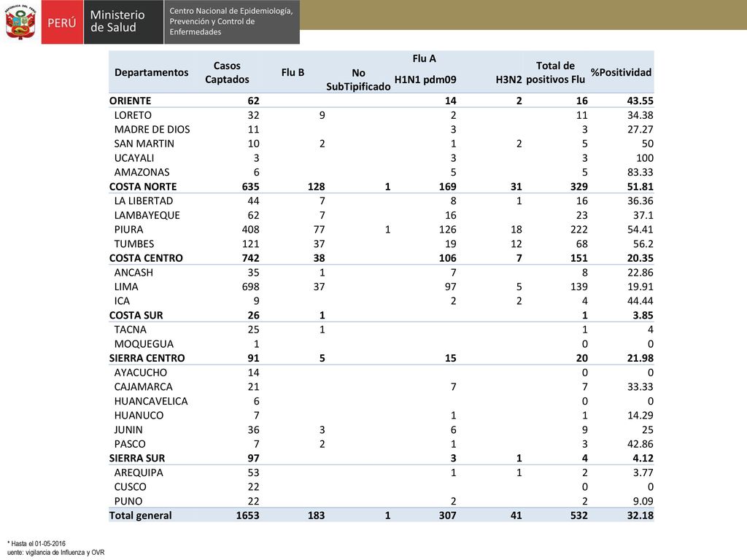Click the CAJAMARCA row label

click(144, 386)
